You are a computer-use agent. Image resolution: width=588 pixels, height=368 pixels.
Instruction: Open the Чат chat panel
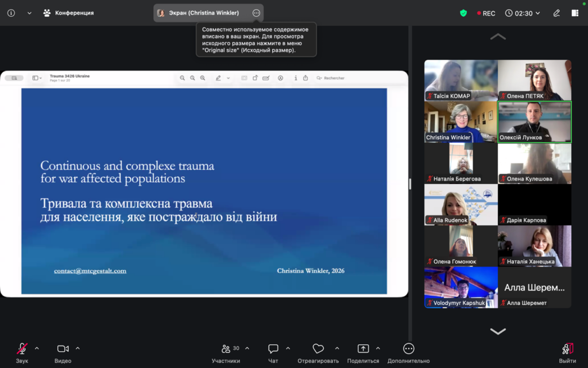[273, 349]
